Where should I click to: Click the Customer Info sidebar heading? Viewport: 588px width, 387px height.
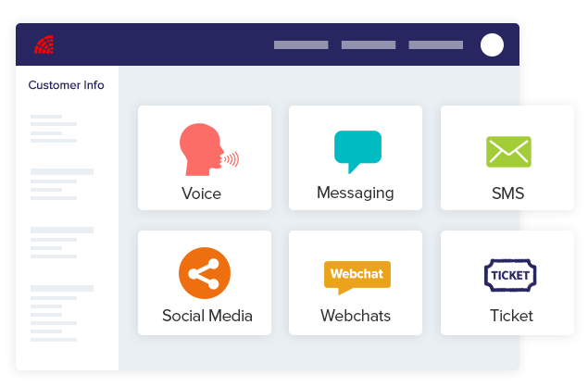pos(66,85)
